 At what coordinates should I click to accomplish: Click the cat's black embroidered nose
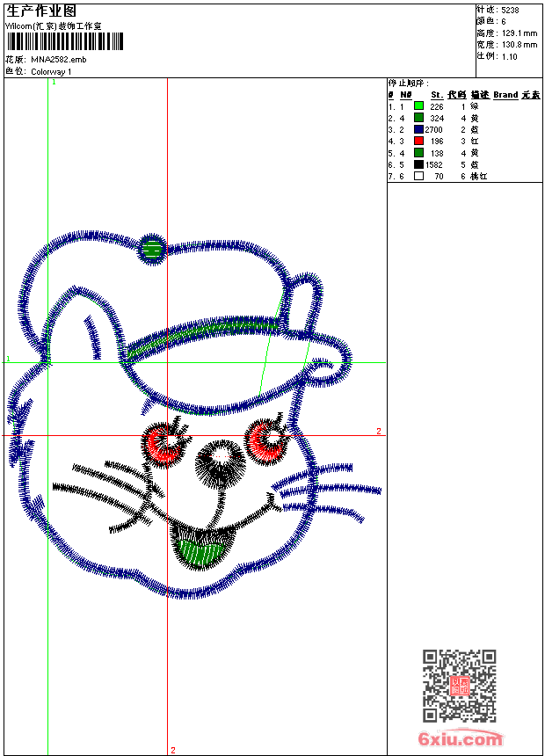(221, 465)
